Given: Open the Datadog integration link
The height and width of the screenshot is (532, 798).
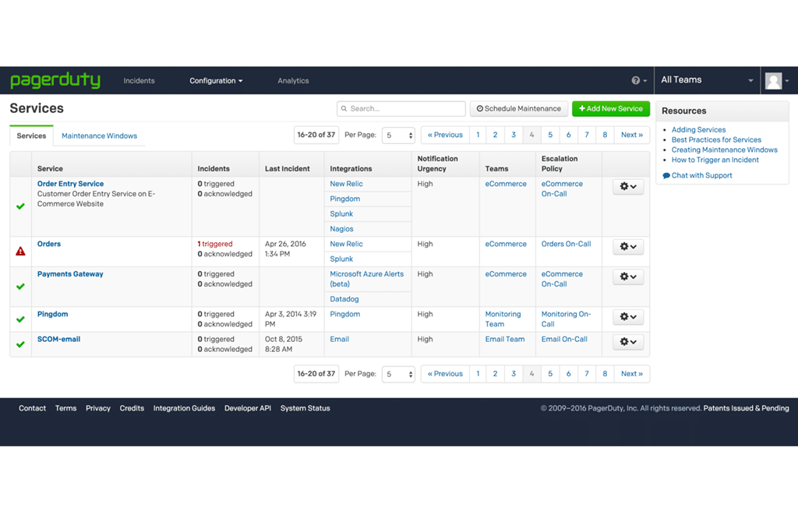Looking at the screenshot, I should tap(344, 299).
